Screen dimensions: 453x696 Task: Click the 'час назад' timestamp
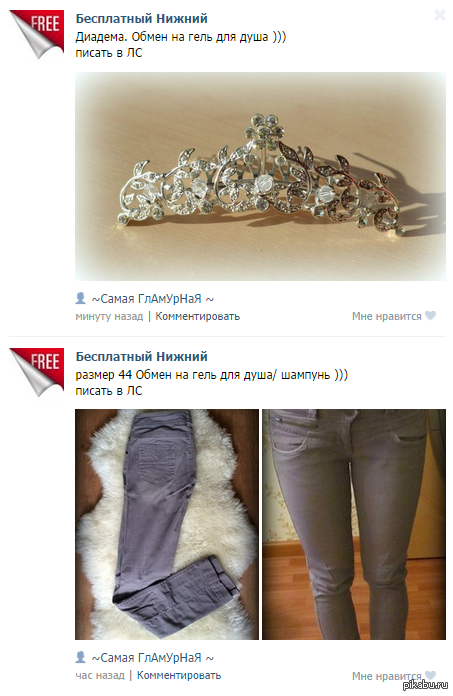pos(100,675)
